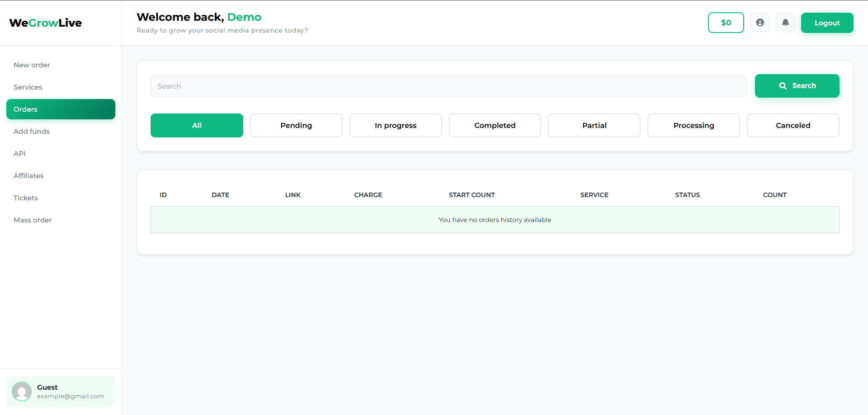Switch to the Completed filter tab

tap(495, 126)
